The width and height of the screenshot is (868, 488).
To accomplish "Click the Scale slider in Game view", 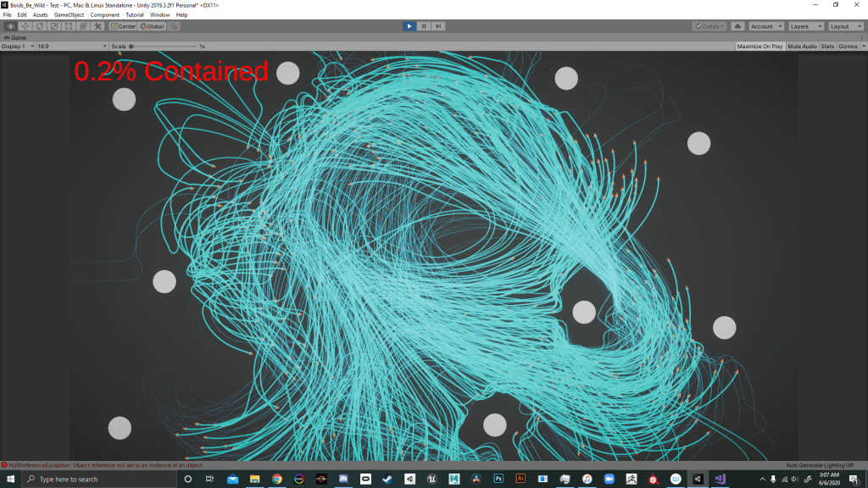I will tap(163, 46).
